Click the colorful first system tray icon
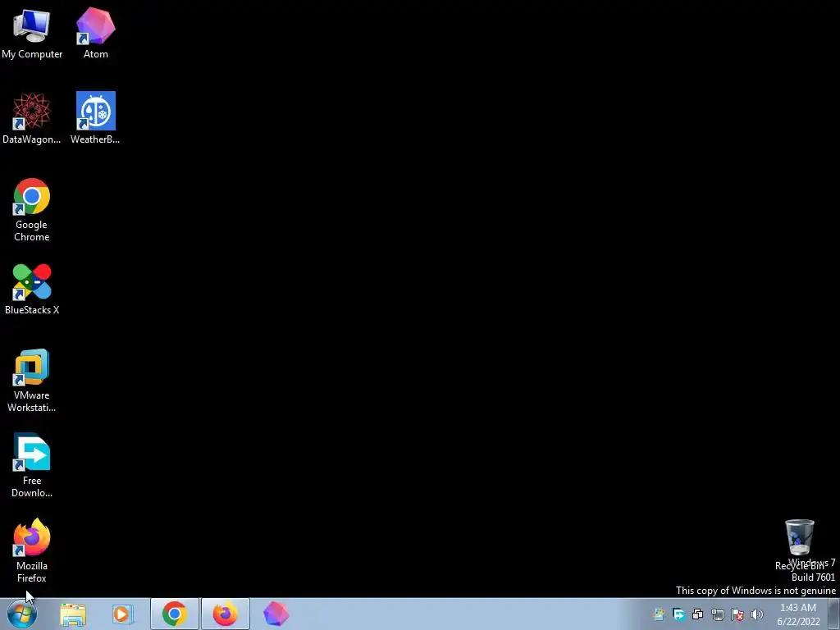The height and width of the screenshot is (630, 840). pos(659,614)
